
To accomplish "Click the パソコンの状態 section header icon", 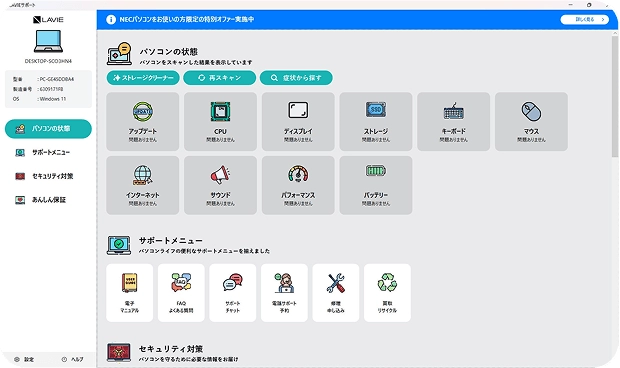I will [x=119, y=54].
